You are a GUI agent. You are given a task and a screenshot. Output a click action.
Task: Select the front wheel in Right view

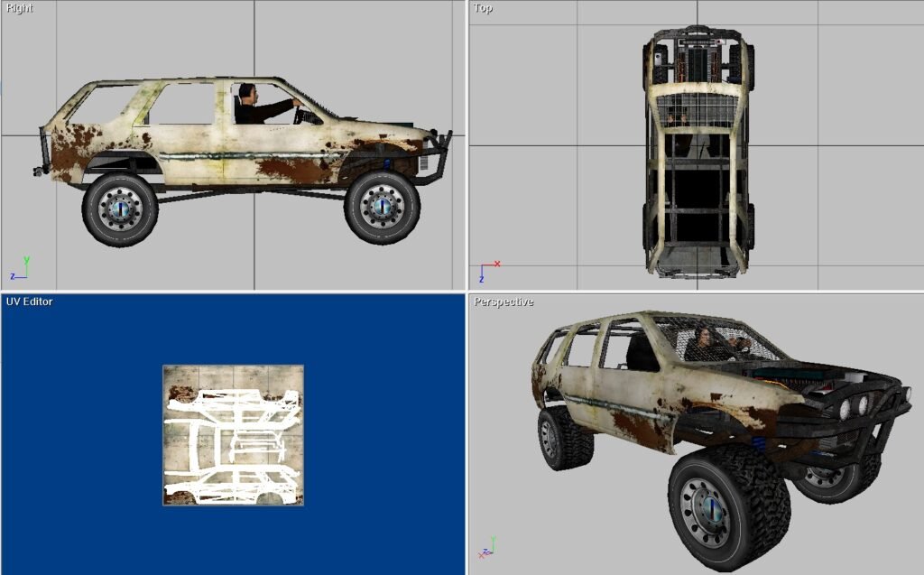point(382,208)
